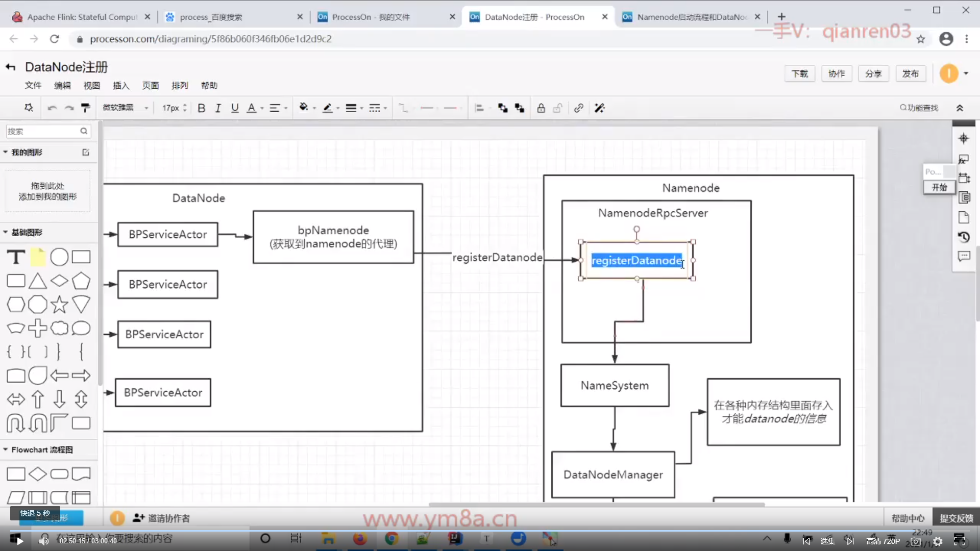Viewport: 980px width, 551px height.
Task: Open the 排列 menu
Action: click(180, 85)
